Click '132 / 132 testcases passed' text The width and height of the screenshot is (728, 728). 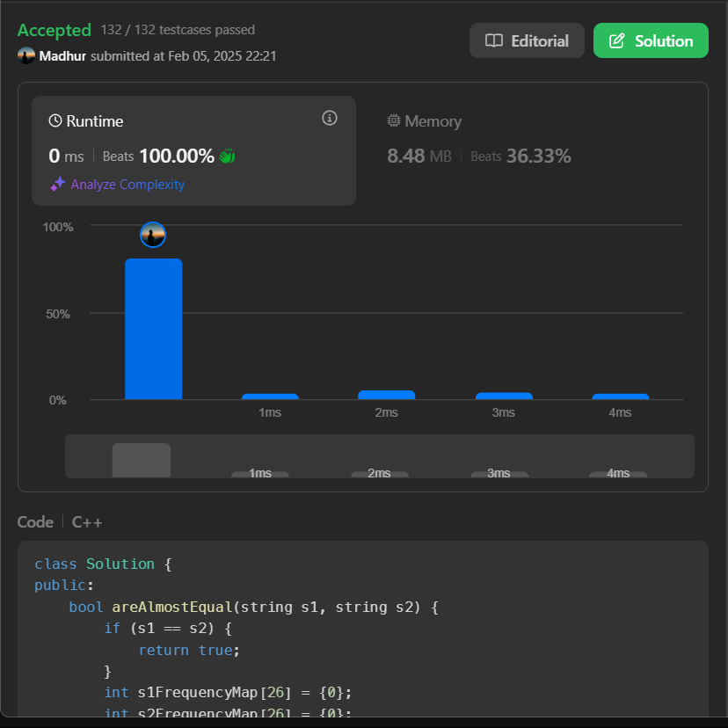(178, 30)
